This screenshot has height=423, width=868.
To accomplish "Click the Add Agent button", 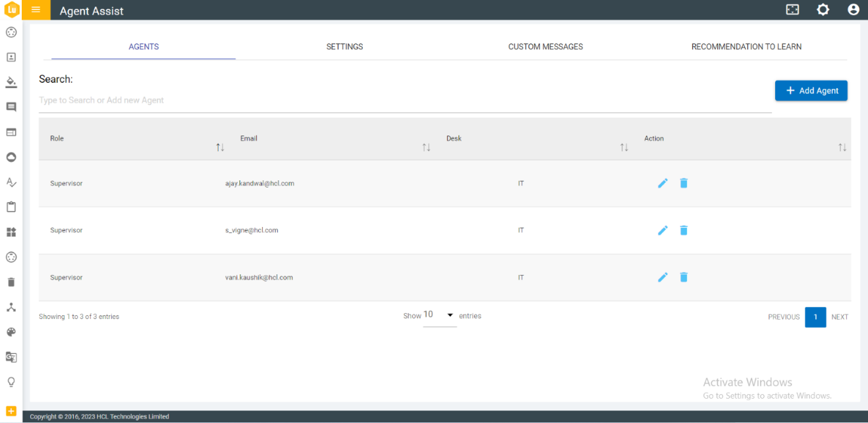I will [811, 91].
